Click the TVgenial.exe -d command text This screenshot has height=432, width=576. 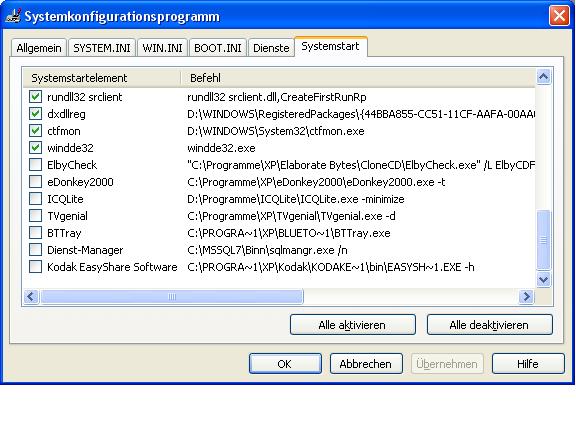(291, 216)
